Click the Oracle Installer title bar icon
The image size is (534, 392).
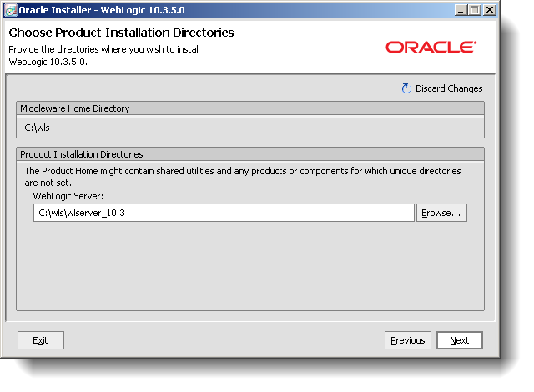[11, 10]
